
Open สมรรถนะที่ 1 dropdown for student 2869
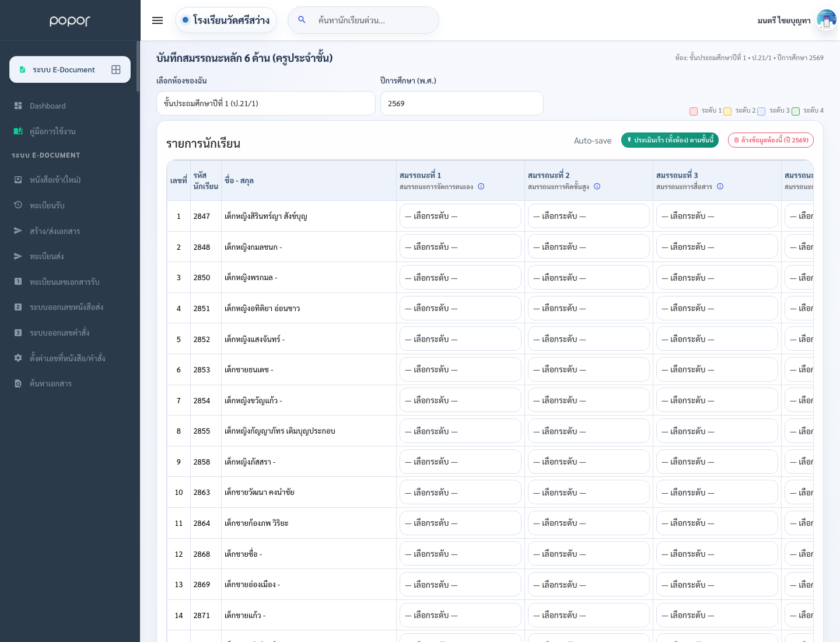point(460,585)
